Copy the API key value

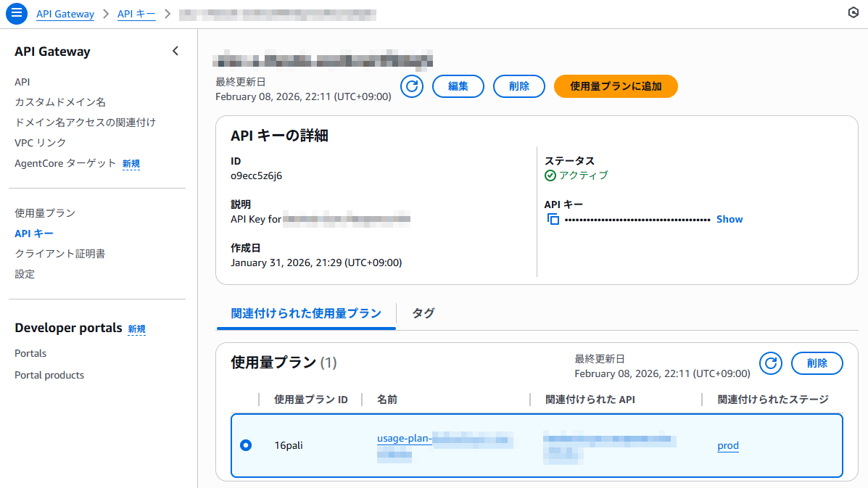[x=553, y=219]
